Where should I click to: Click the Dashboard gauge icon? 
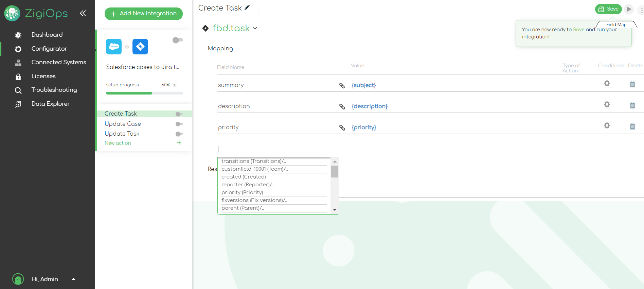(x=18, y=35)
